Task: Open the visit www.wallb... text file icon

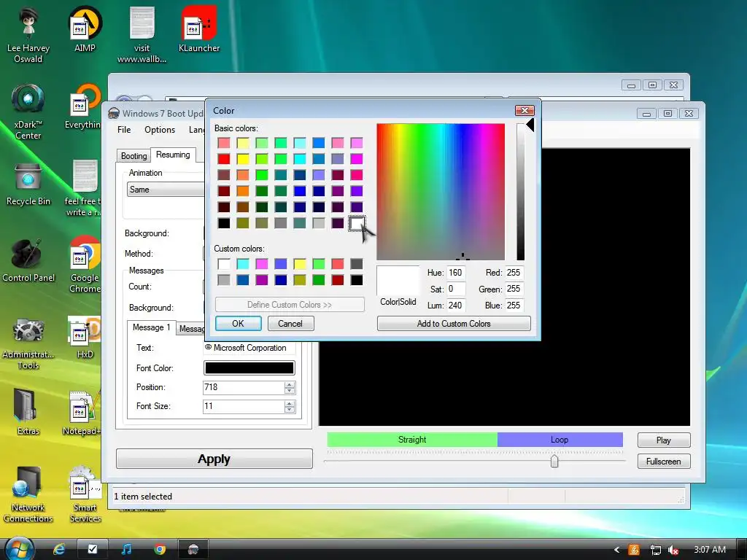Action: 142,34
